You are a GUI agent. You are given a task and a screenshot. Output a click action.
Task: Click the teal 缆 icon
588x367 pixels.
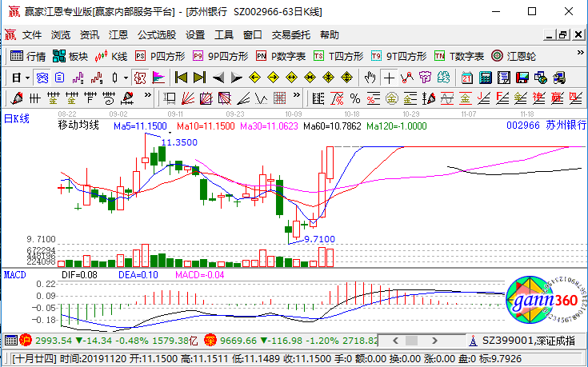pyautogui.click(x=444, y=78)
